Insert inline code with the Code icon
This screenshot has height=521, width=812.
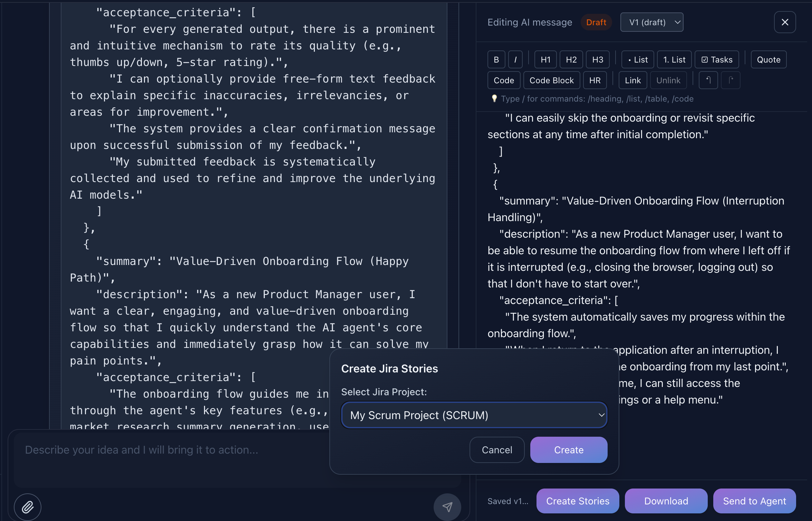pyautogui.click(x=504, y=80)
